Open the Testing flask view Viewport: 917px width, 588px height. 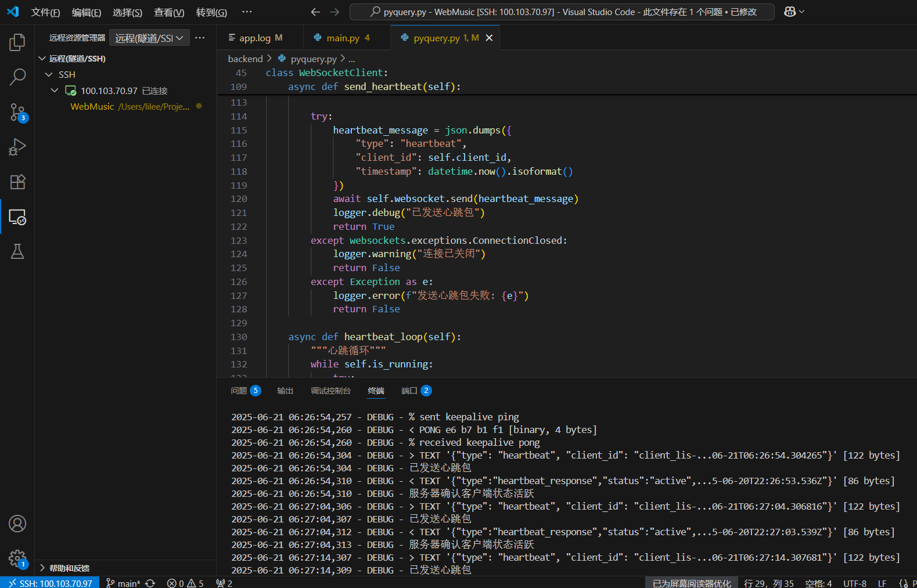tap(17, 251)
